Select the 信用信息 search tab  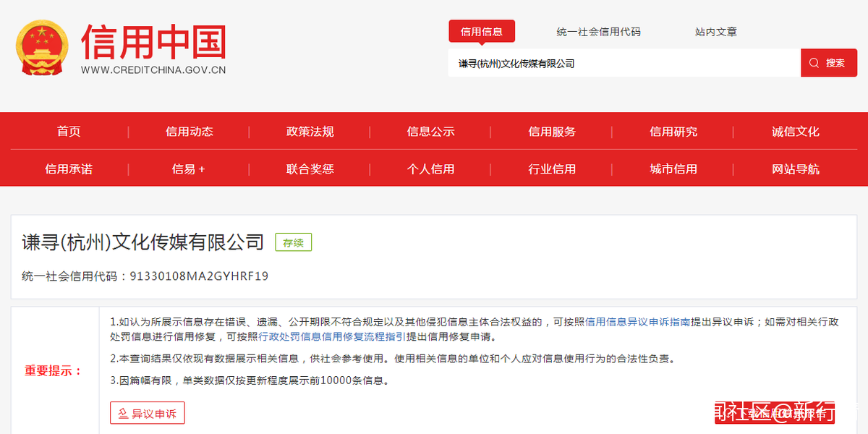pos(482,32)
